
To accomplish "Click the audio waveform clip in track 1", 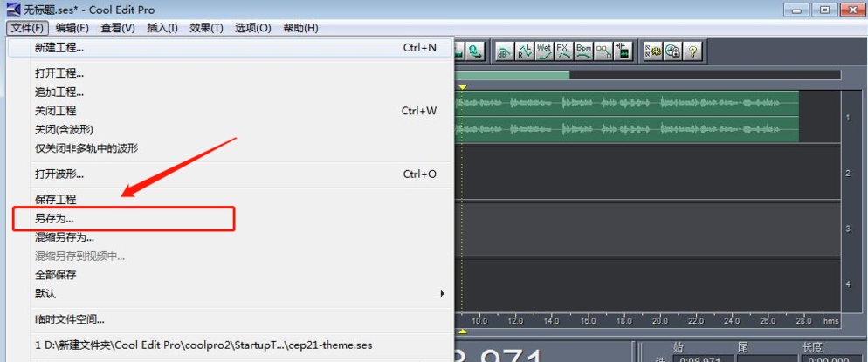I will click(627, 116).
